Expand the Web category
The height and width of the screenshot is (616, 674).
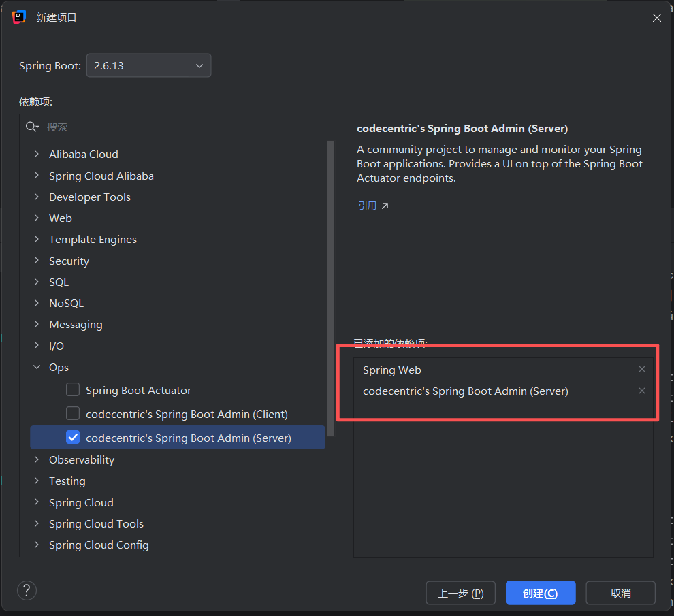37,218
